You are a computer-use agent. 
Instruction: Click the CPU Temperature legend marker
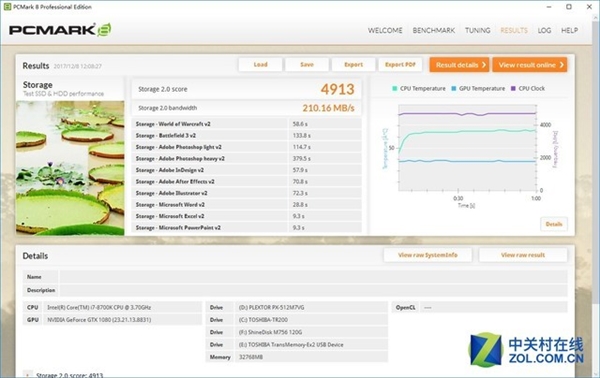395,88
